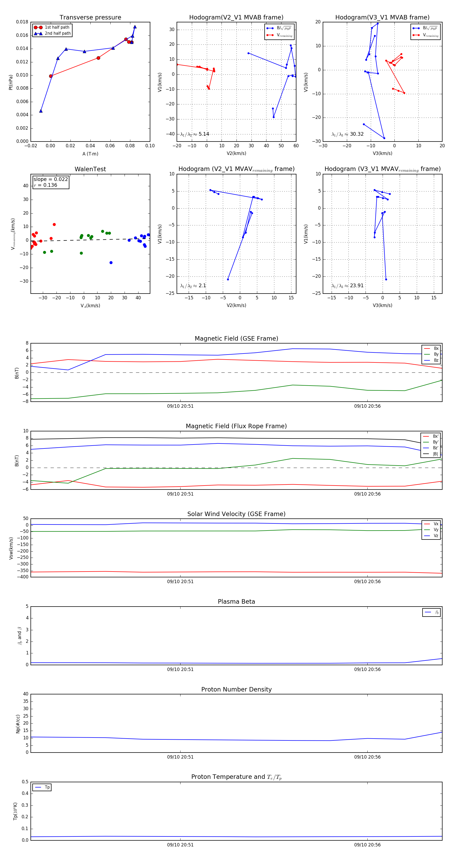This screenshot has height=868, width=473.
Task: Click the eigenvalue ratio text "2.1"
Action: pyautogui.click(x=202, y=286)
